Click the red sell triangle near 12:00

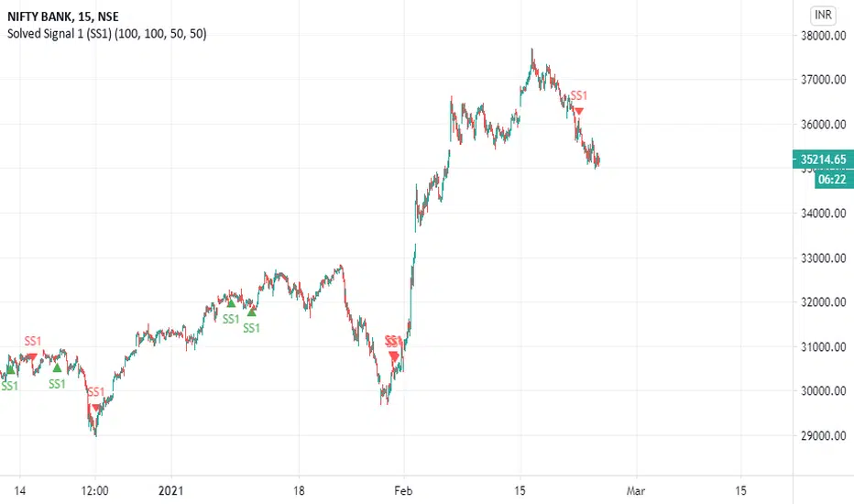click(x=96, y=408)
